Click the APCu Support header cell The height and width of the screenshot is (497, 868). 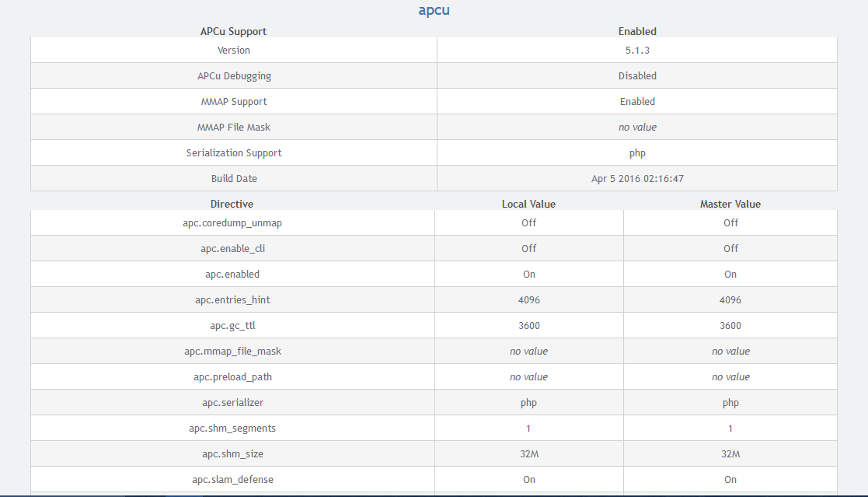tap(233, 32)
